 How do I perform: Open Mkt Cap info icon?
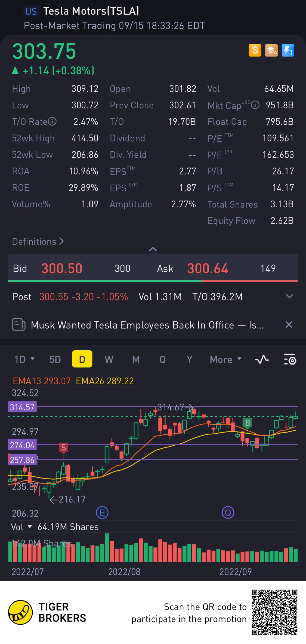(255, 105)
